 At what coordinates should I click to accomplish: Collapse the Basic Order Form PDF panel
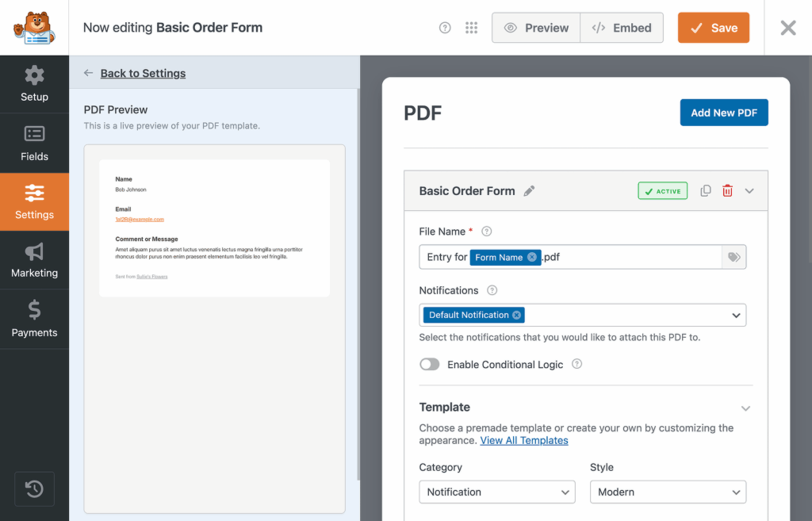pos(749,191)
